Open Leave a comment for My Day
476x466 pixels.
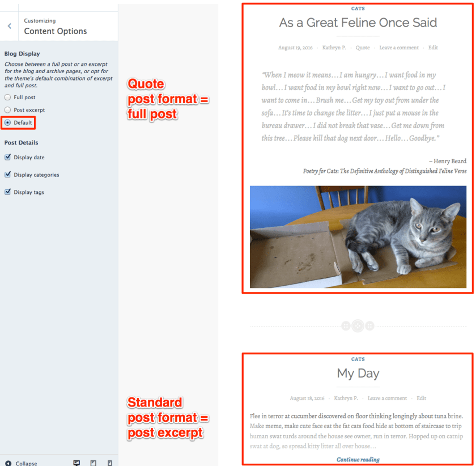[x=387, y=398]
